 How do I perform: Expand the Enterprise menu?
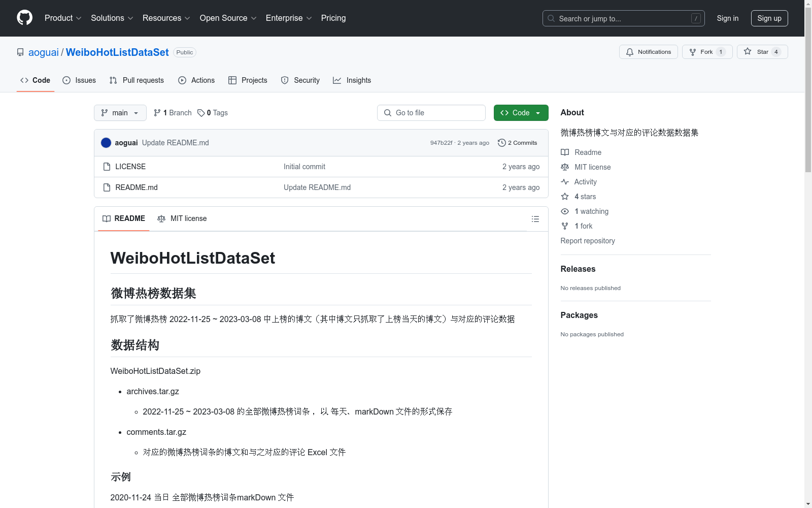tap(288, 18)
